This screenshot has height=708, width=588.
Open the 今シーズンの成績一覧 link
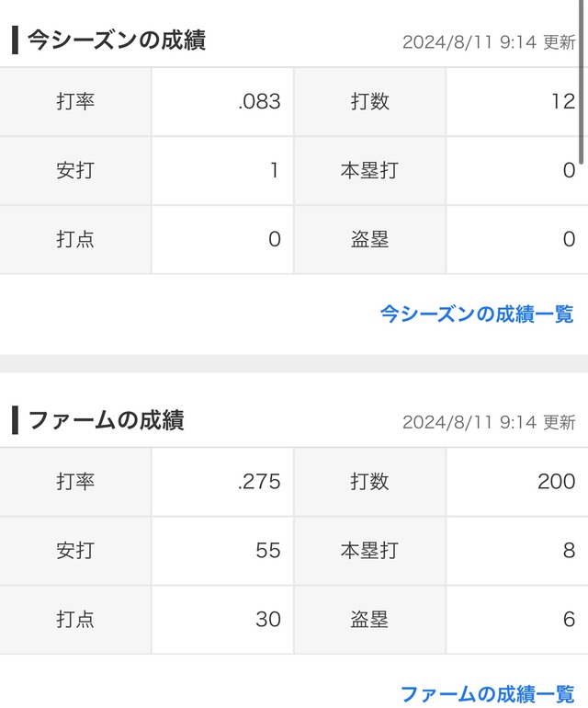[x=477, y=314]
